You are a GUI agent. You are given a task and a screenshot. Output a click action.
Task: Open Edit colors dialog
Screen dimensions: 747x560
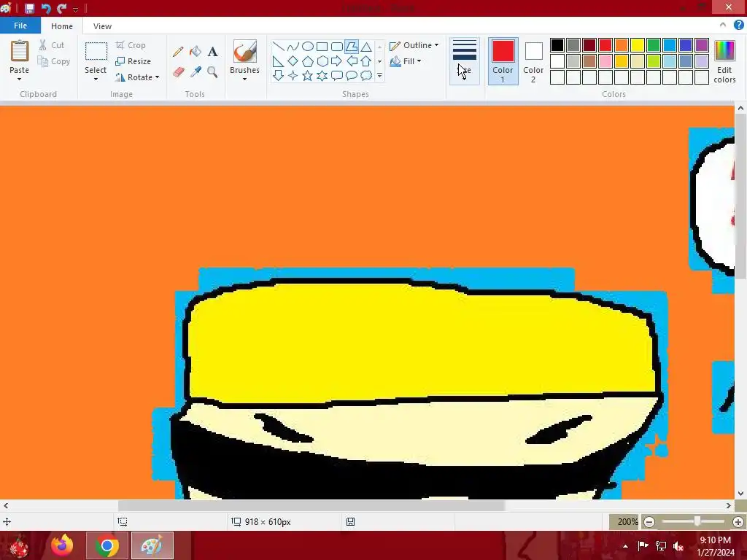coord(724,61)
